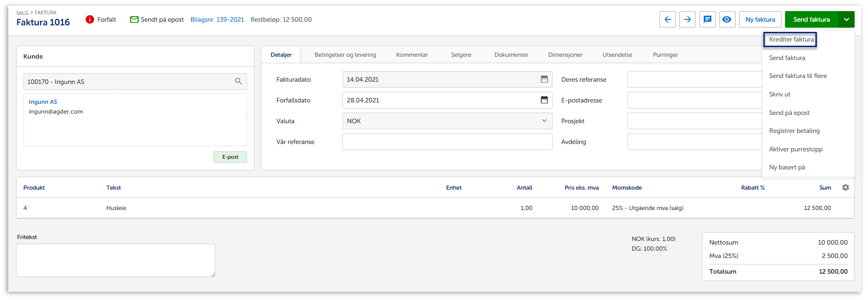Click the eye preview icon
Screen dimensions: 868x300
727,19
